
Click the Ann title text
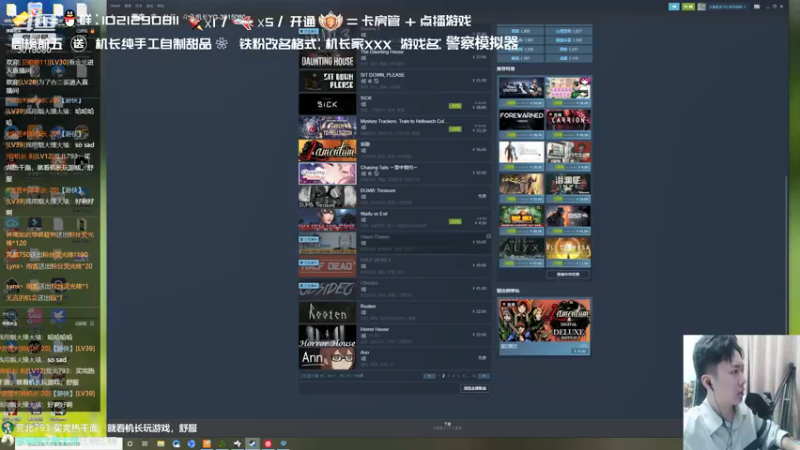point(364,353)
